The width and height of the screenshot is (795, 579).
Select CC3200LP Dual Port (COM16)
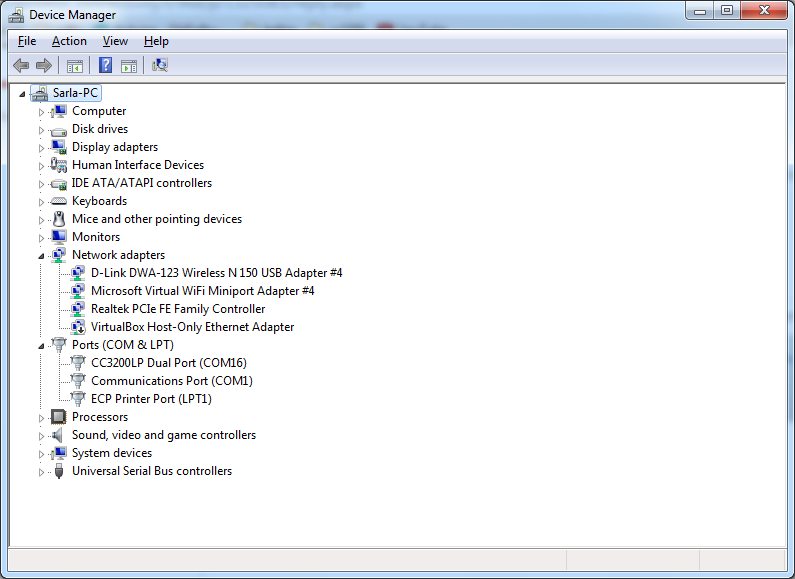click(x=169, y=363)
